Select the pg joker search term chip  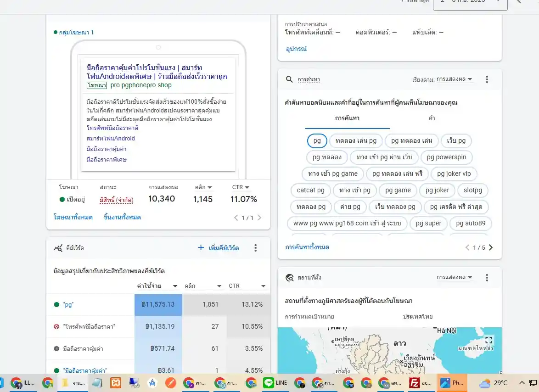pyautogui.click(x=437, y=190)
